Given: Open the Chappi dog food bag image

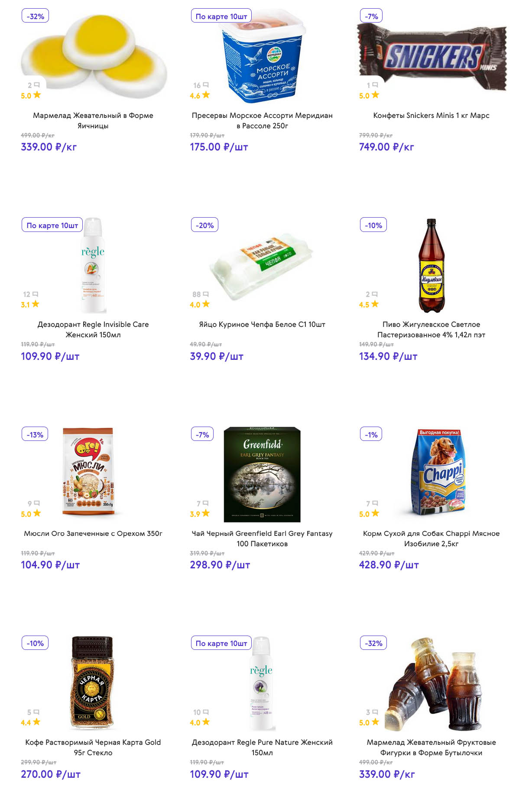Looking at the screenshot, I should (438, 472).
